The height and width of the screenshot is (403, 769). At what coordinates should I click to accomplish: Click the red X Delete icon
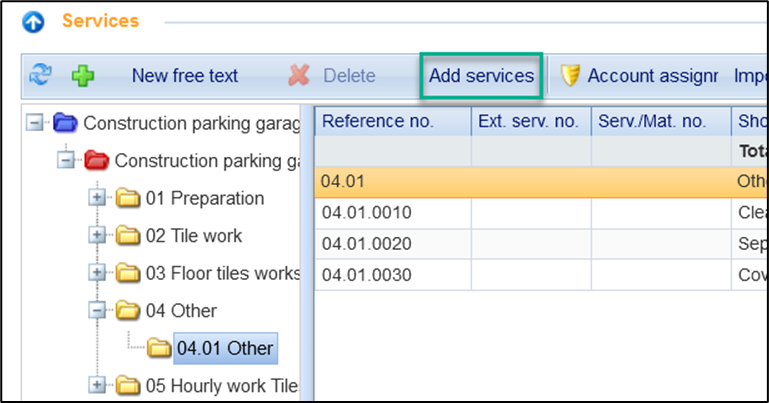coord(298,75)
